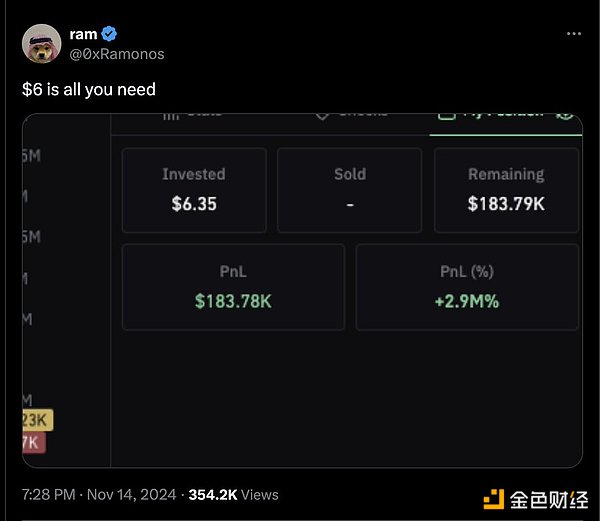Click the PnL (%) +2.9M% card
Screen dimensions: 600x521
coord(467,287)
